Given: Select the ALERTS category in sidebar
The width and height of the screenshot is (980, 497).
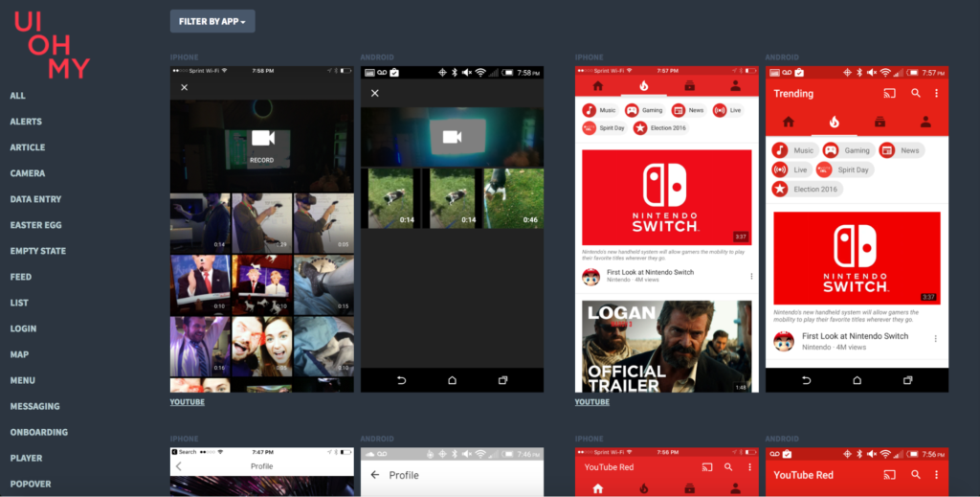Looking at the screenshot, I should 26,122.
